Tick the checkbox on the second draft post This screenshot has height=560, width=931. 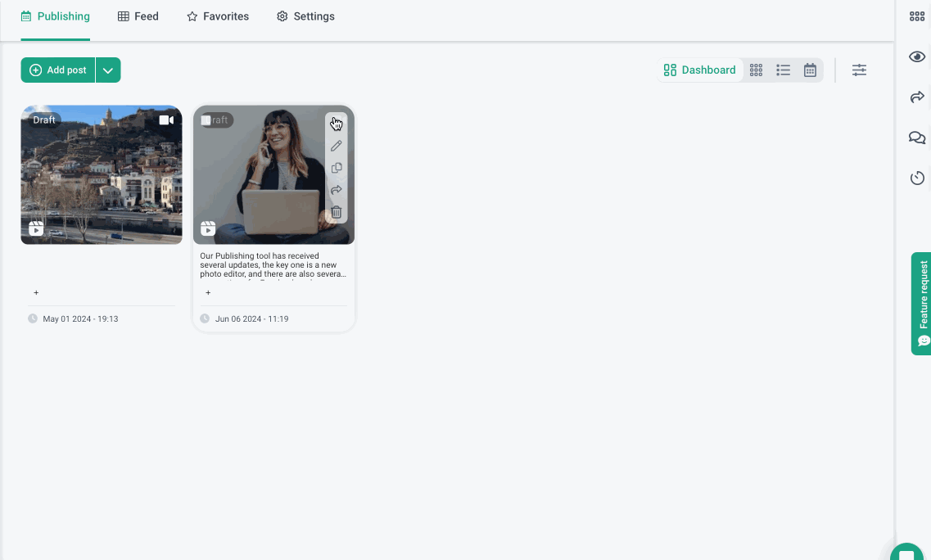(x=206, y=120)
